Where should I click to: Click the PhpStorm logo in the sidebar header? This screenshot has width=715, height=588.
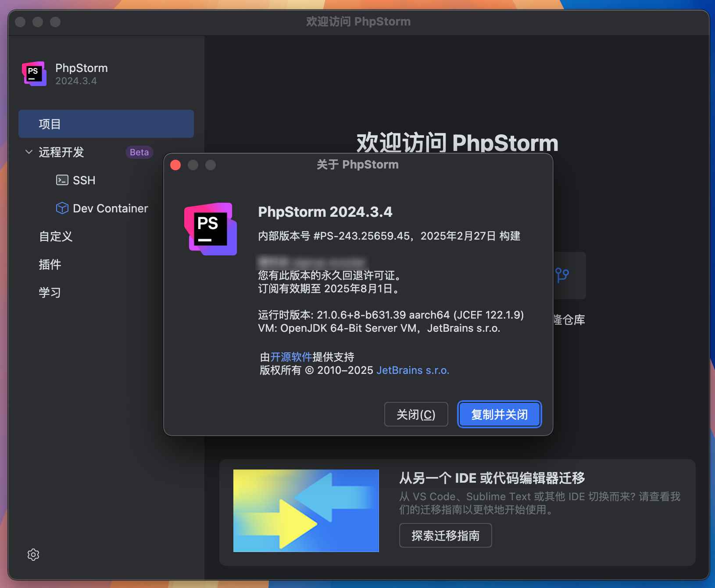tap(34, 74)
